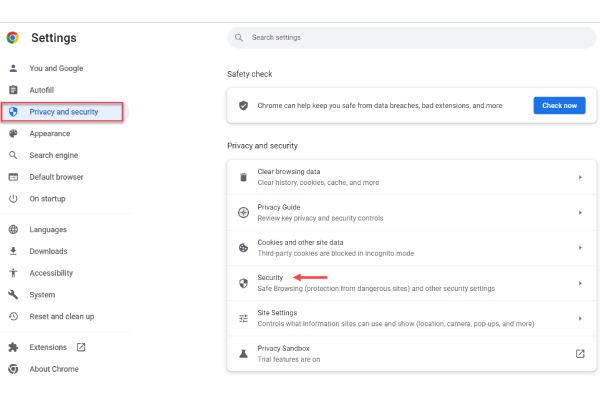Click the magnifier icon in Search settings bar

[239, 38]
